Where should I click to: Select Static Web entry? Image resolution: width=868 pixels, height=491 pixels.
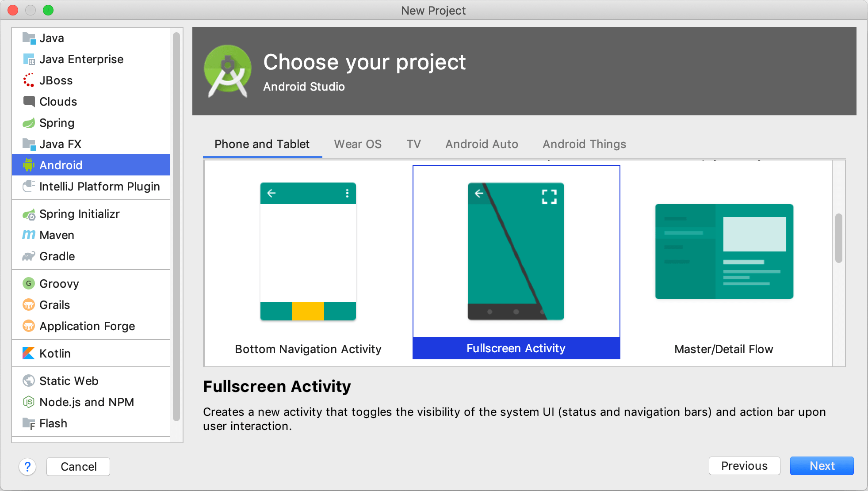coord(91,381)
